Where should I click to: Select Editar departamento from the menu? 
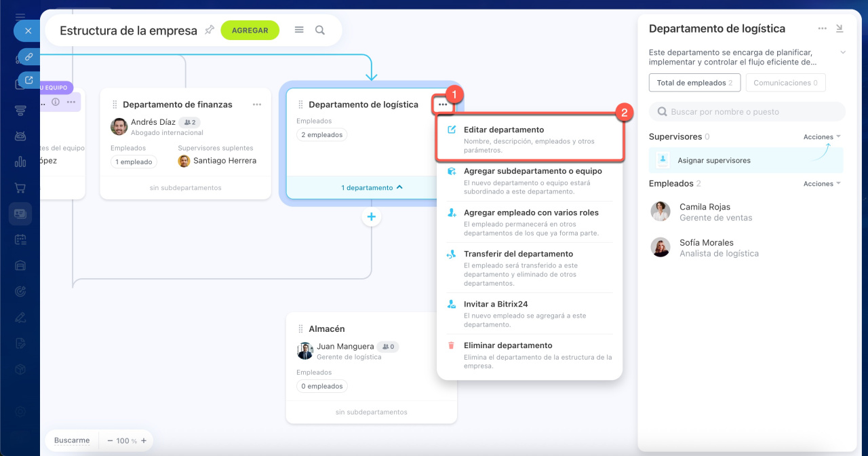pyautogui.click(x=503, y=130)
